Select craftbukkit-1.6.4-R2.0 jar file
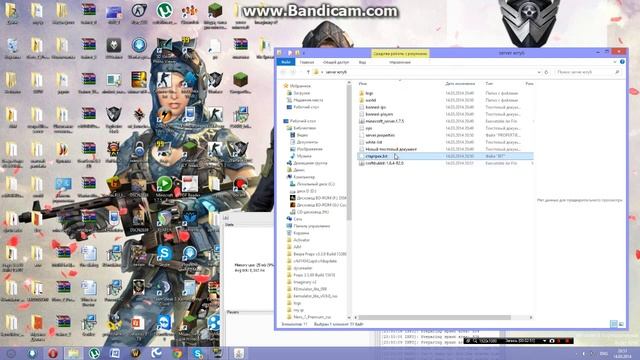The width and height of the screenshot is (640, 360). click(384, 163)
